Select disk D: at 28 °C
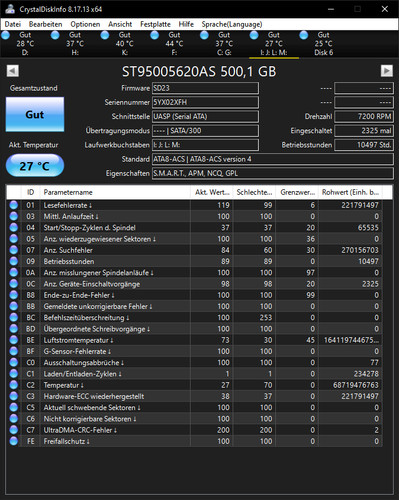Image resolution: width=399 pixels, height=500 pixels. (x=25, y=44)
